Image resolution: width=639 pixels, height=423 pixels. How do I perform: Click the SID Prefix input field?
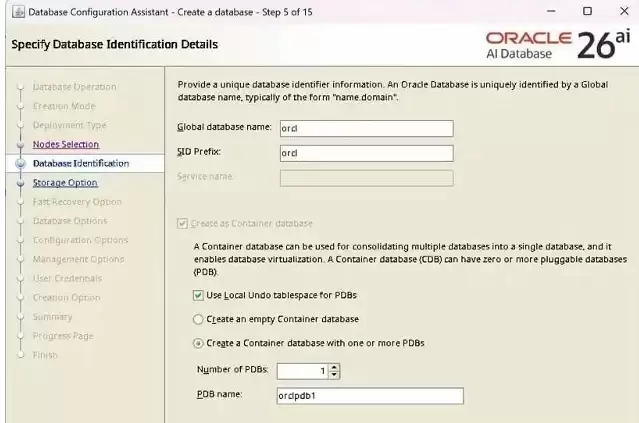(x=366, y=153)
